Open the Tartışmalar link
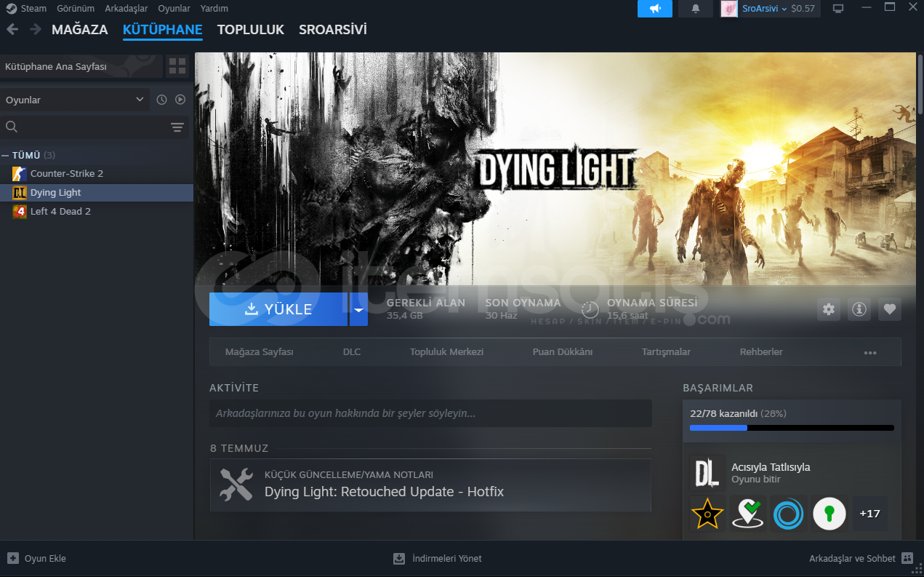Image resolution: width=924 pixels, height=577 pixels. click(x=666, y=352)
